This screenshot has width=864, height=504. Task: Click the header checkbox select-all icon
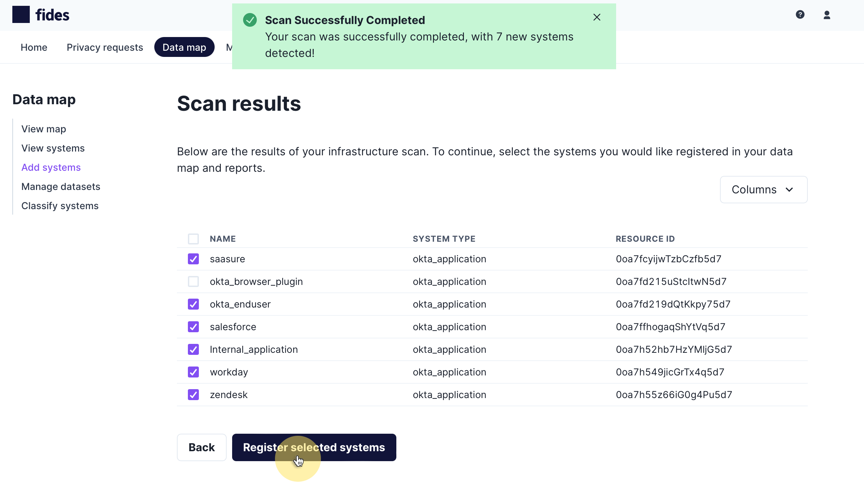193,238
